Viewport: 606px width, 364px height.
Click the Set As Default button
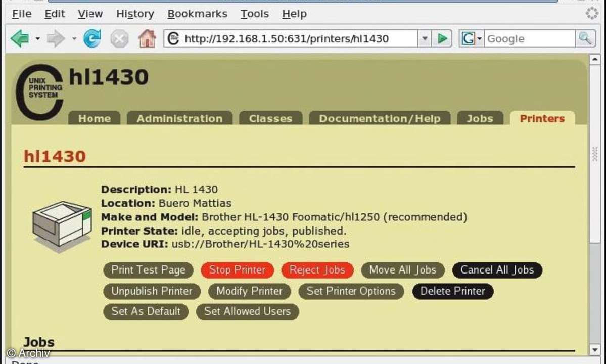(x=146, y=311)
